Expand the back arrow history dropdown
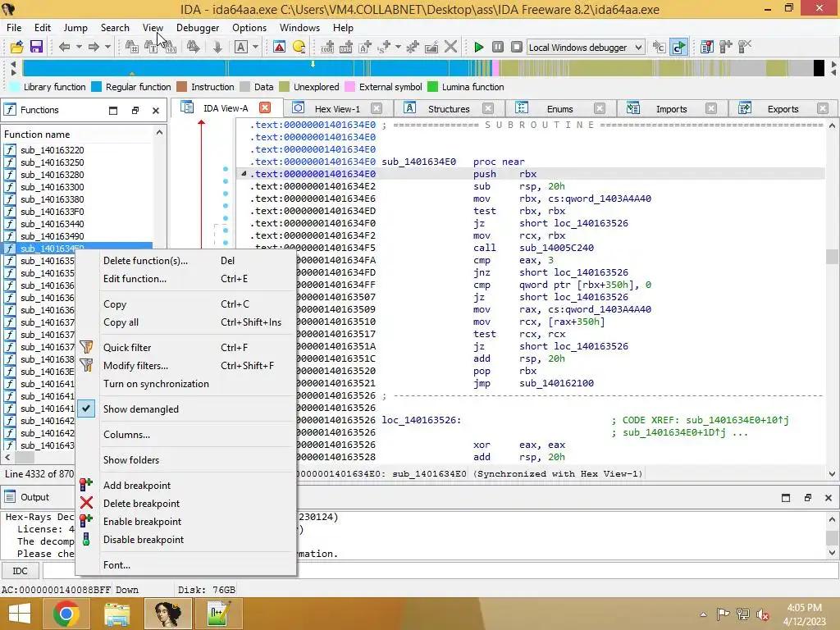Screen dimensions: 840x630 (x=80, y=48)
